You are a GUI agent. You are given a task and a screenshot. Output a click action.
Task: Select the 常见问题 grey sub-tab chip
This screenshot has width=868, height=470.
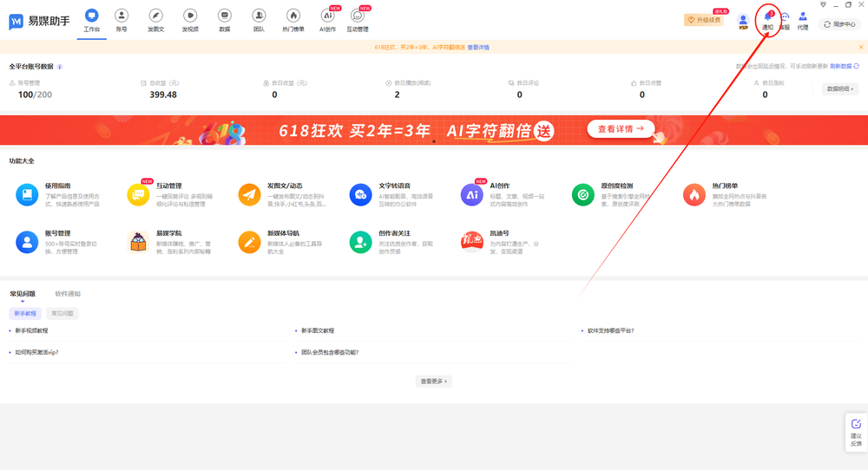(62, 314)
